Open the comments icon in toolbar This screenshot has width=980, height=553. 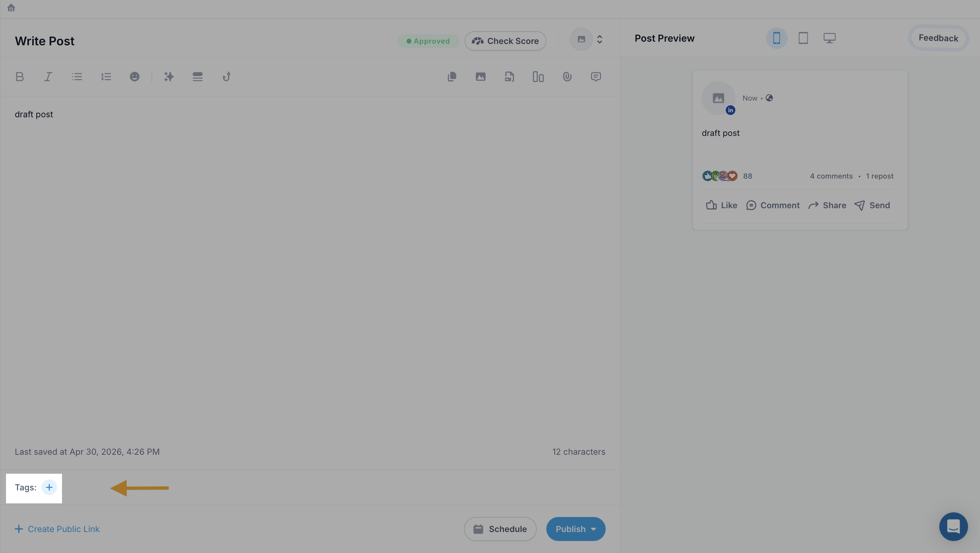click(x=596, y=77)
